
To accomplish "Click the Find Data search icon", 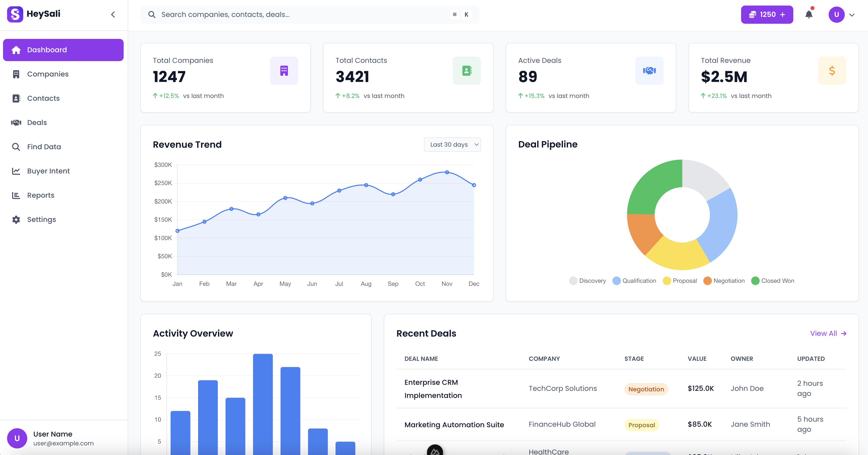I will click(16, 146).
